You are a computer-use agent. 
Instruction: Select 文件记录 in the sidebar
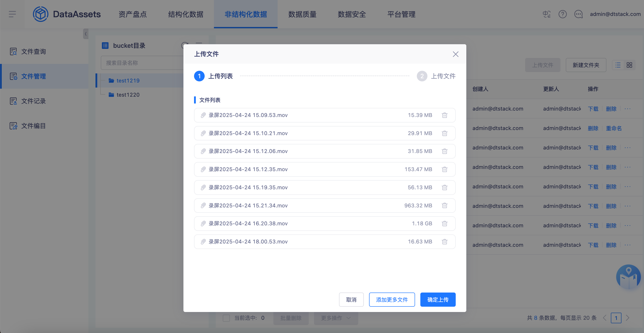[33, 101]
